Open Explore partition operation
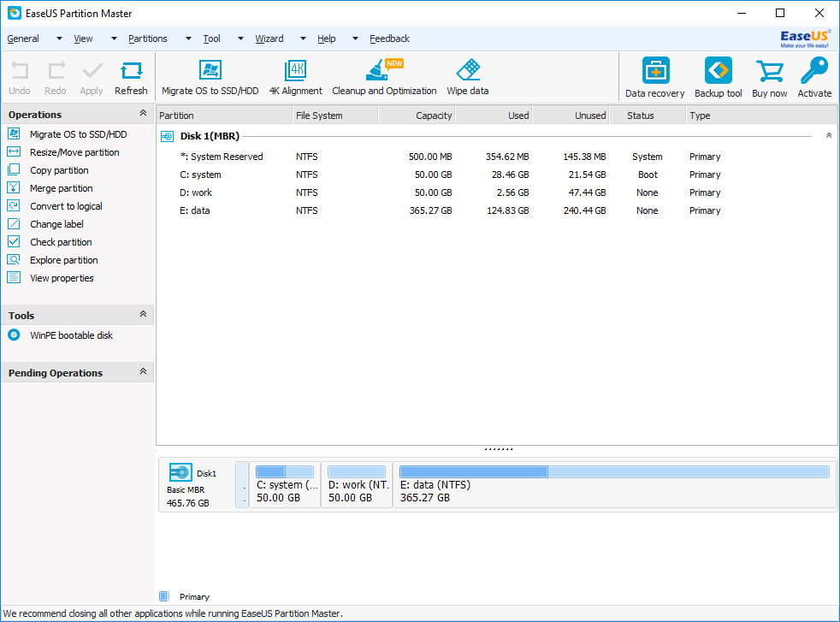This screenshot has width=840, height=622. [64, 260]
